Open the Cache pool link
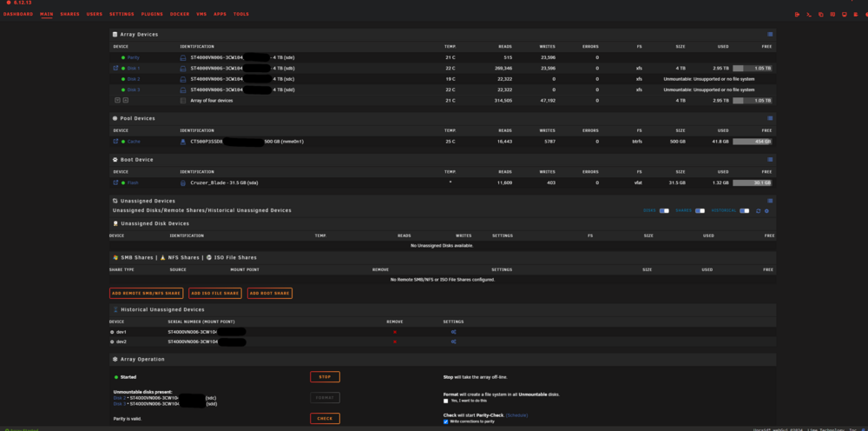 coord(134,142)
